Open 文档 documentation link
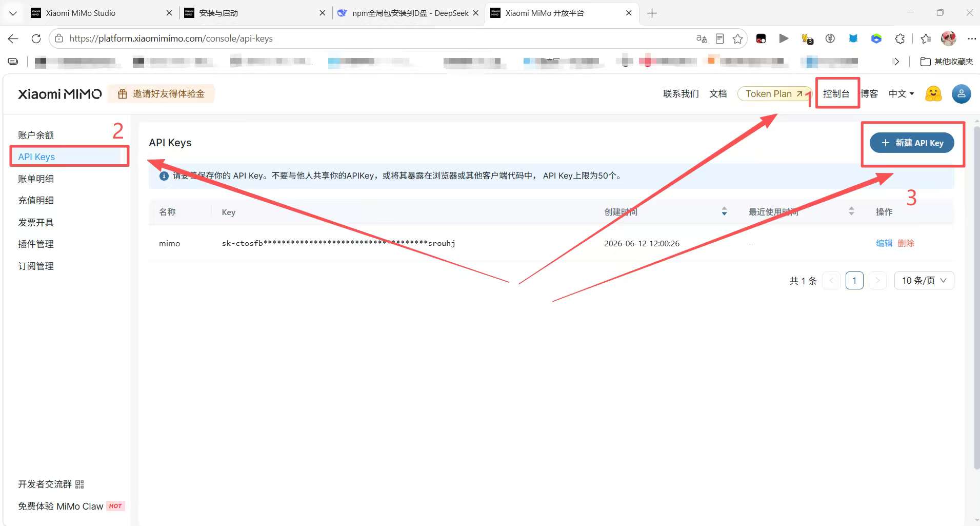The image size is (980, 526). click(718, 94)
